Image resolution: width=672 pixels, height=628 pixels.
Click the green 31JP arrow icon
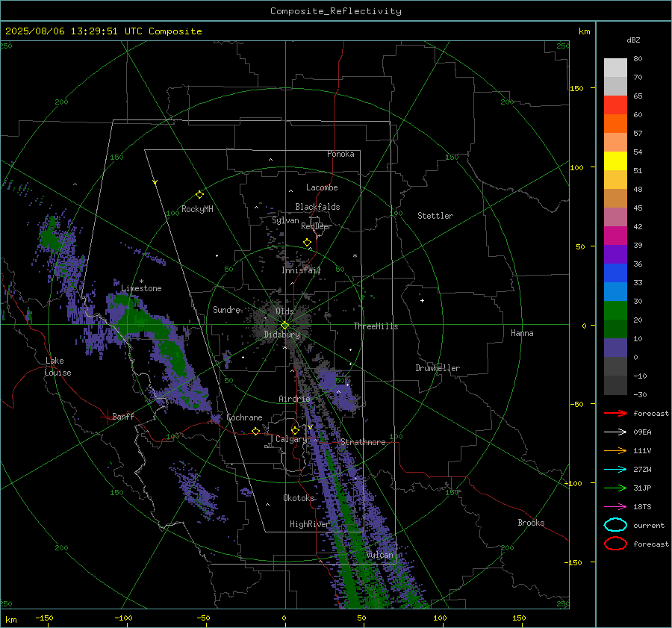coord(615,488)
